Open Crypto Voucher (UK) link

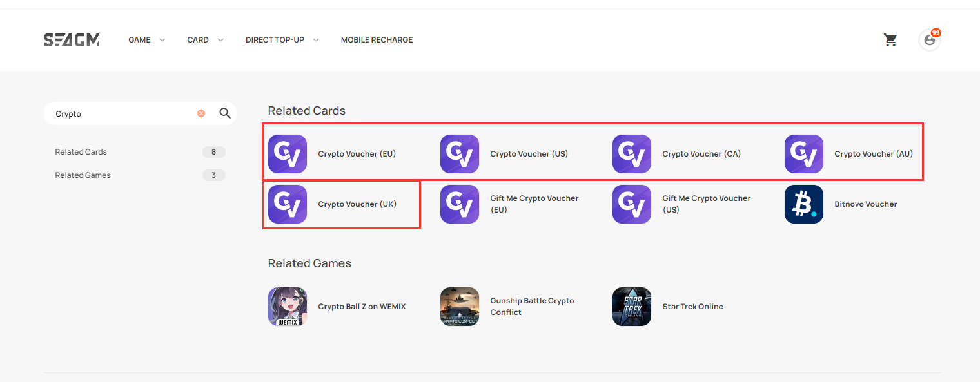[x=357, y=204]
